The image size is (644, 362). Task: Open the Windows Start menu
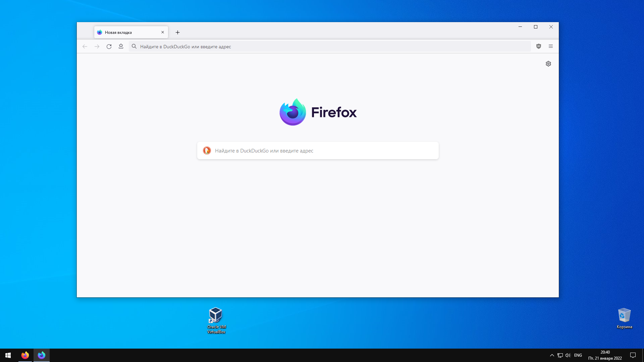click(x=8, y=355)
